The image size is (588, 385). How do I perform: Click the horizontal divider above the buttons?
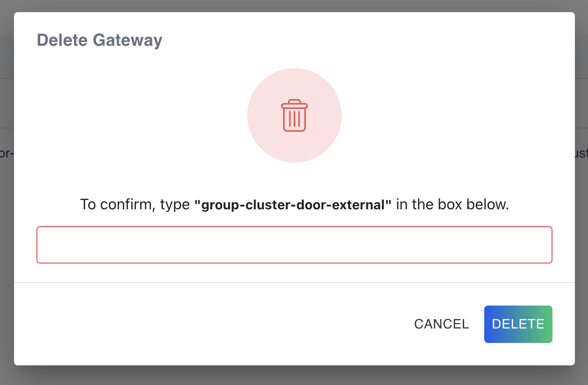pyautogui.click(x=294, y=283)
